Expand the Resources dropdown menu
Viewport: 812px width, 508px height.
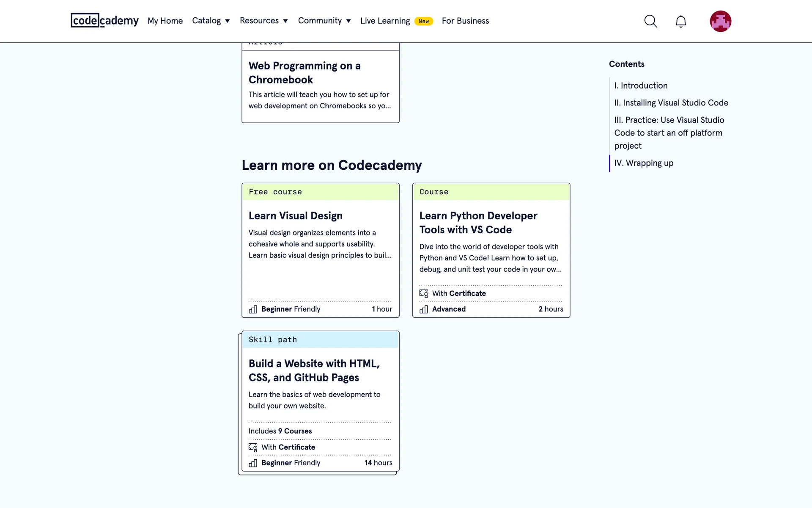coord(263,21)
